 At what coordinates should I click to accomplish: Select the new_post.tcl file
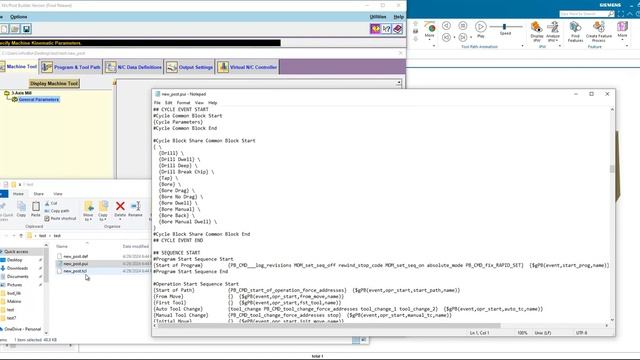click(x=75, y=271)
